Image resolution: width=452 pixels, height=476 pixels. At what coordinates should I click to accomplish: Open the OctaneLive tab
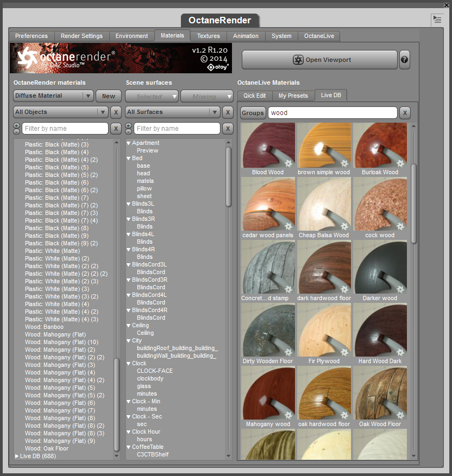pos(319,36)
